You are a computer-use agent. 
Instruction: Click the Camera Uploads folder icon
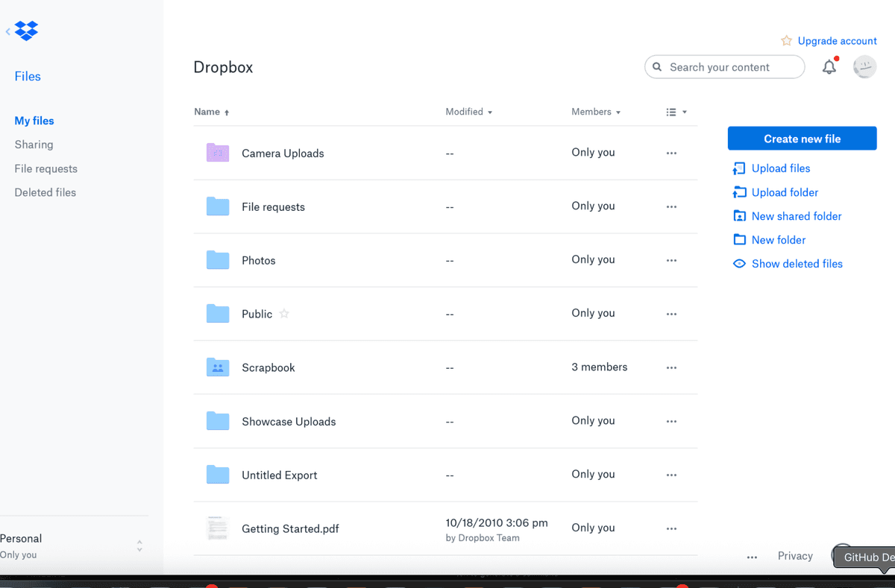(x=218, y=153)
